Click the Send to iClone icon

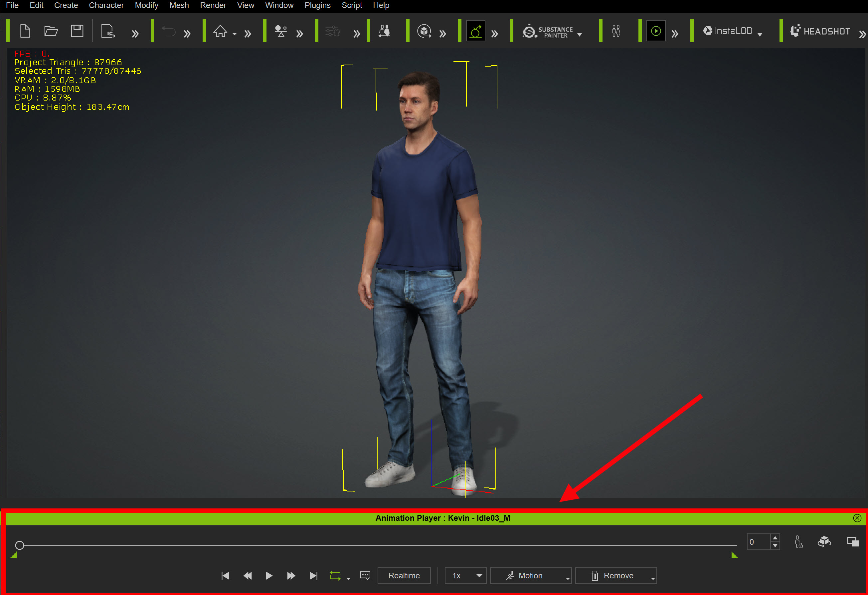[108, 31]
